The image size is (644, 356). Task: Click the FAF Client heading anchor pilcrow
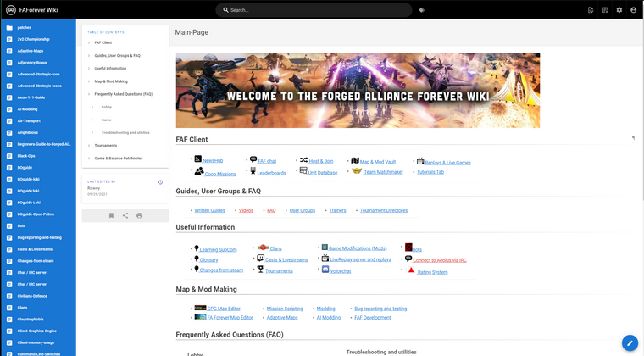tap(633, 138)
